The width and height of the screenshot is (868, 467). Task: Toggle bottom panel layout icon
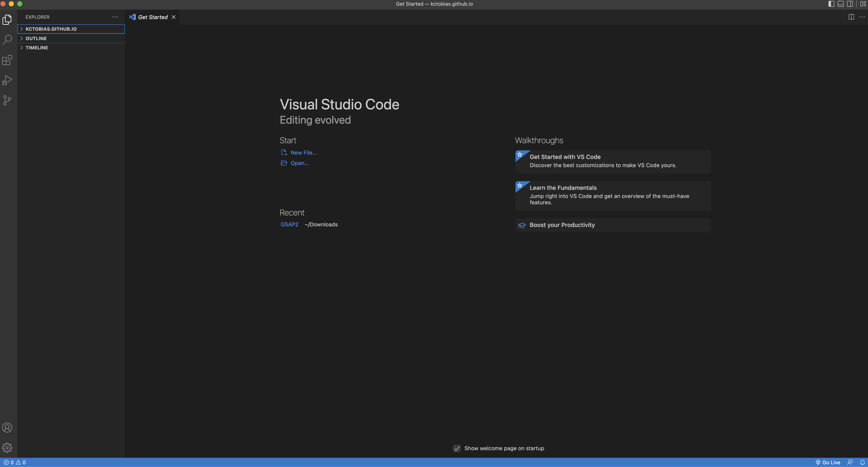tap(841, 4)
